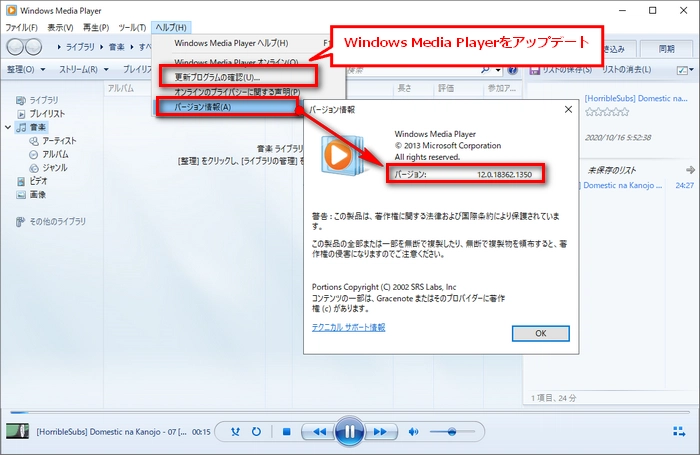Skip to the next track

pyautogui.click(x=381, y=432)
